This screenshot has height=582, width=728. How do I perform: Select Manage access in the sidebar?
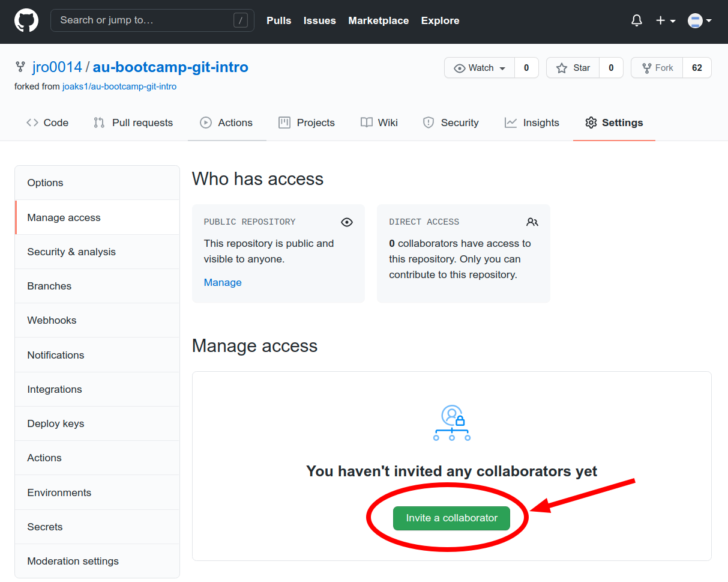[97, 217]
